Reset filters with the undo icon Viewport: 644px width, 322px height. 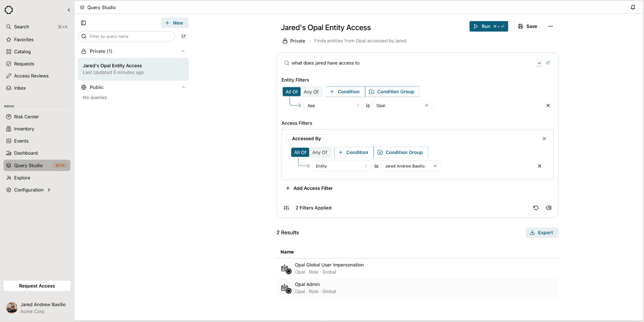tap(536, 208)
